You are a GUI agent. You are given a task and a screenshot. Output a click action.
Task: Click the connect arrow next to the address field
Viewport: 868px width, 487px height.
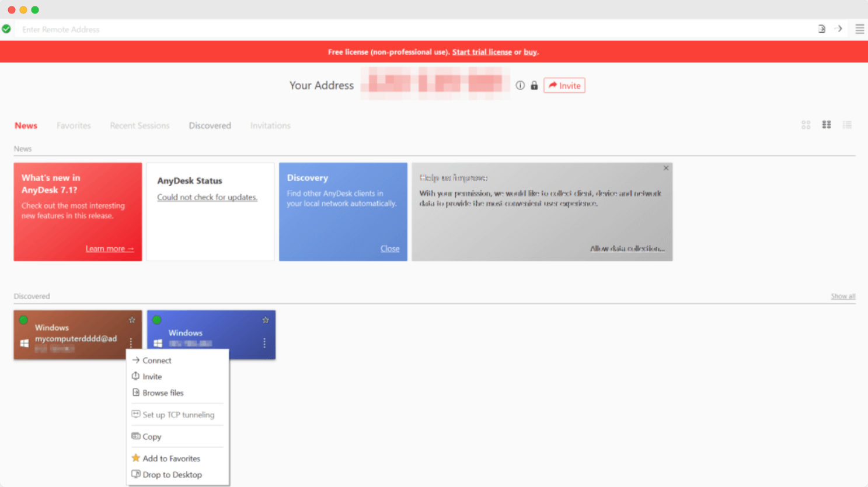tap(839, 28)
